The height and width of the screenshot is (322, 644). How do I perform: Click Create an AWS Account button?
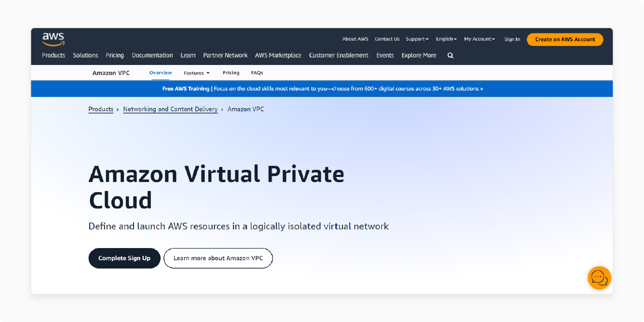(x=565, y=39)
